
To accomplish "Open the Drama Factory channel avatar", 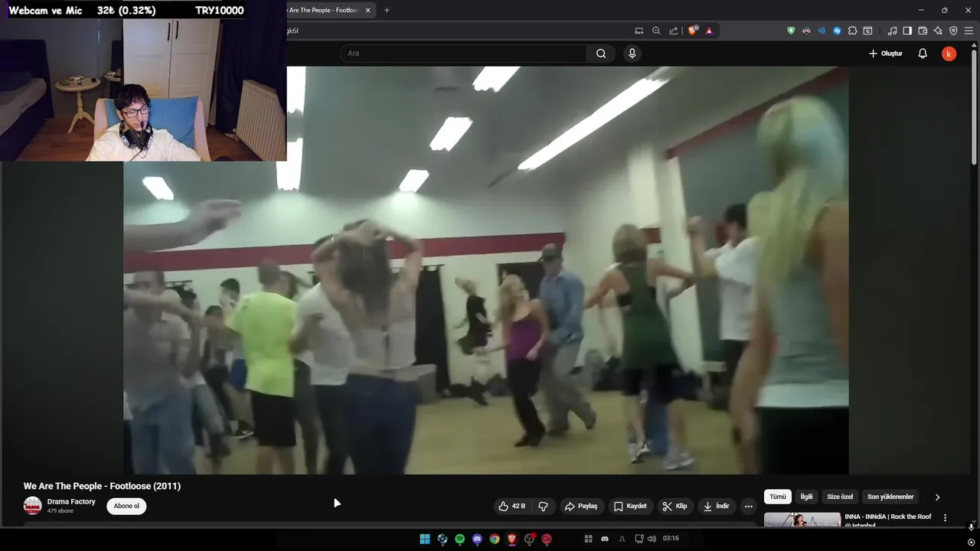I will (x=32, y=506).
